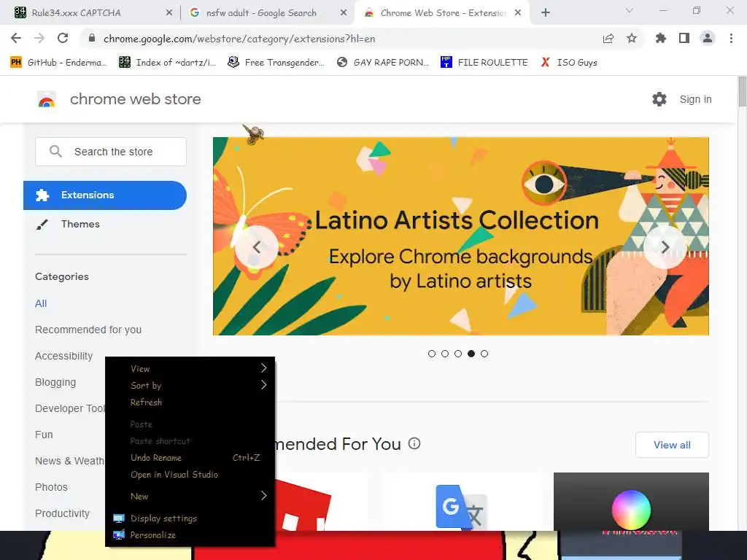Screen dimensions: 747x560
Task: Select Themes in the sidebar
Action: tap(80, 225)
